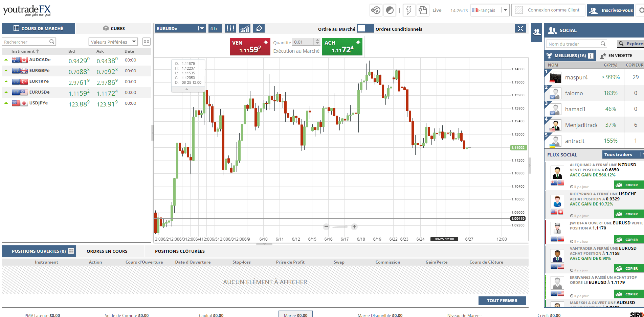Toggle the Ordre au Marché order mode

point(365,28)
